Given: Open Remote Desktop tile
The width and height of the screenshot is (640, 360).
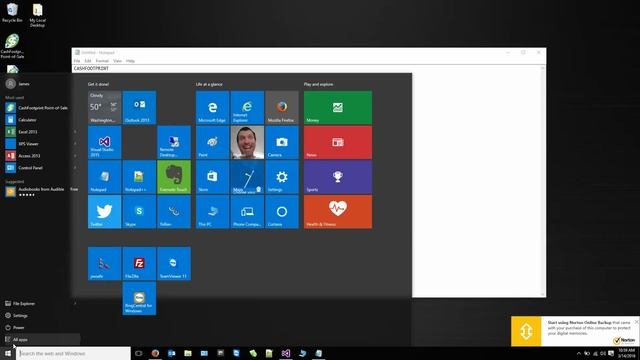Looking at the screenshot, I should click(174, 142).
